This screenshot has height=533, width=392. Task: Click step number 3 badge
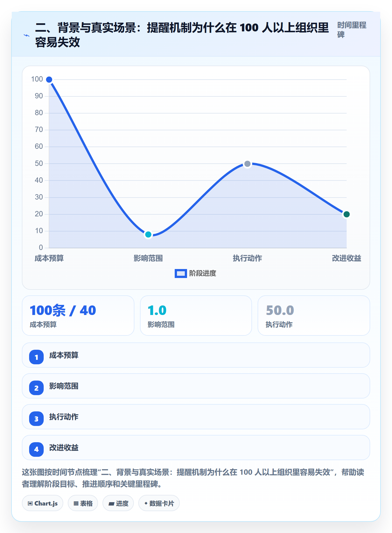pyautogui.click(x=36, y=419)
